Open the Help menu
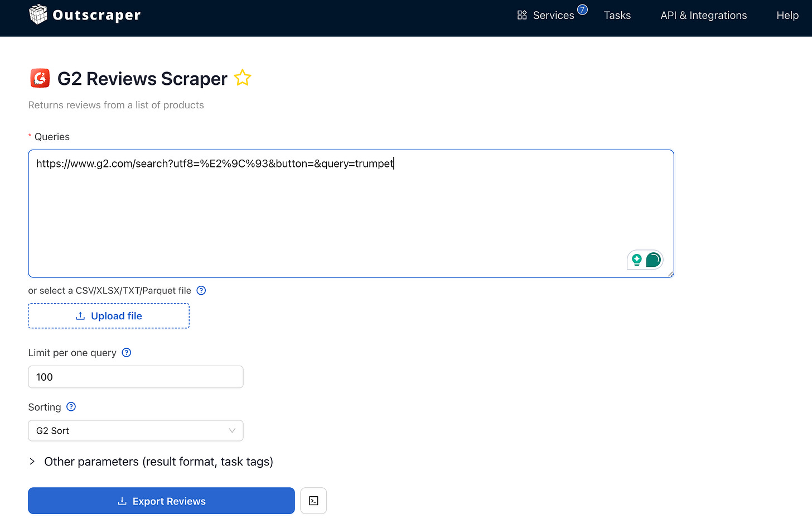 point(787,16)
